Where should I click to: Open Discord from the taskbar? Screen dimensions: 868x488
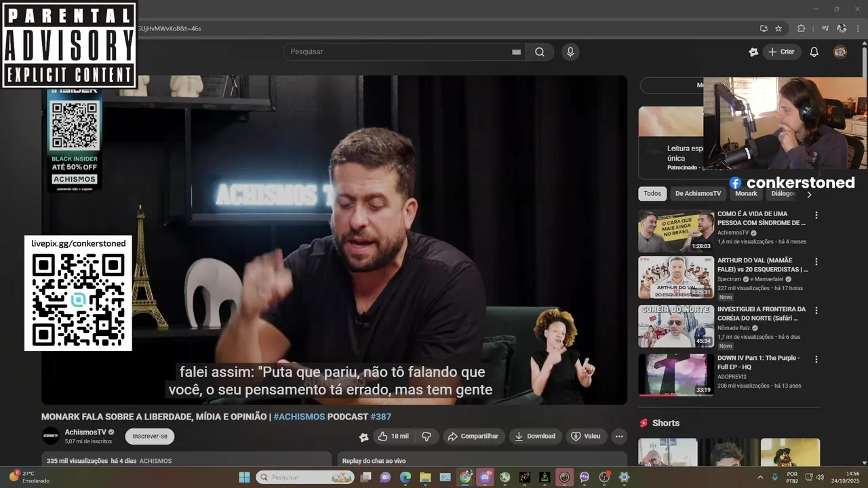(x=485, y=477)
